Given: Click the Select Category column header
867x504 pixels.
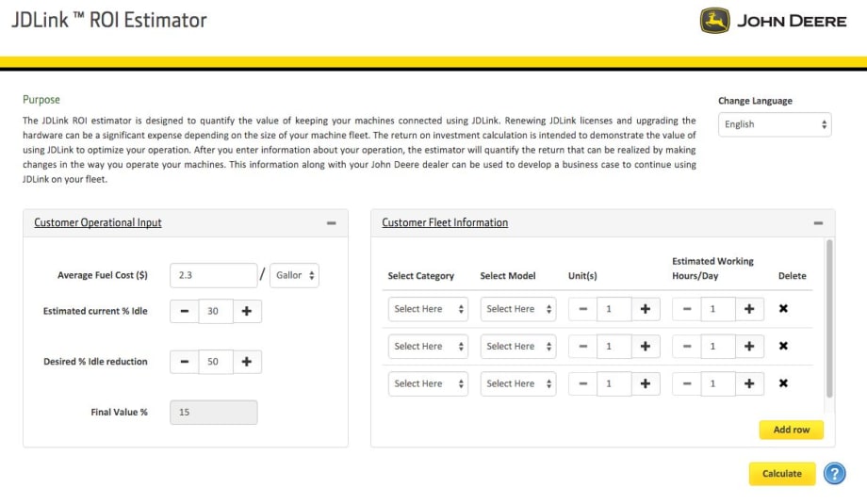Looking at the screenshot, I should (421, 276).
